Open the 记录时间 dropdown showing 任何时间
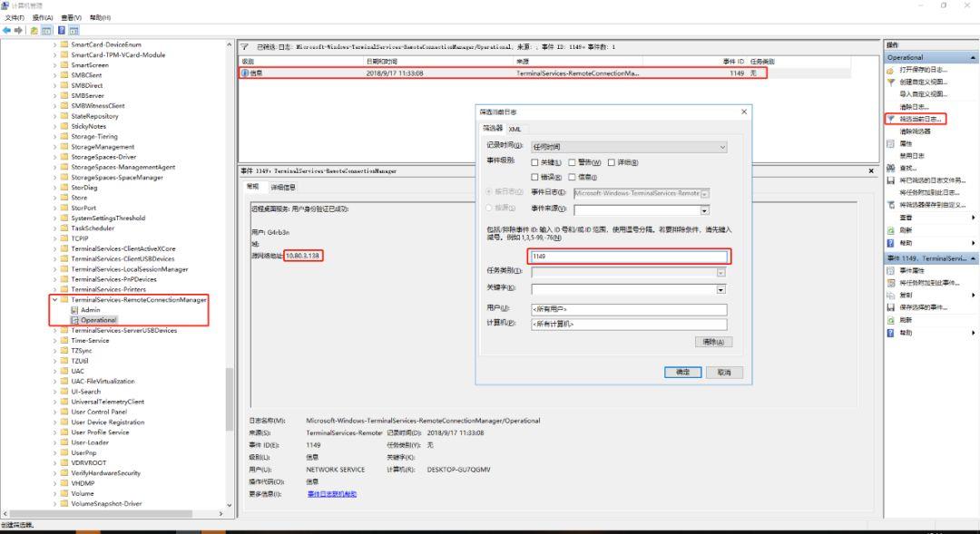This screenshot has width=980, height=534. [629, 147]
